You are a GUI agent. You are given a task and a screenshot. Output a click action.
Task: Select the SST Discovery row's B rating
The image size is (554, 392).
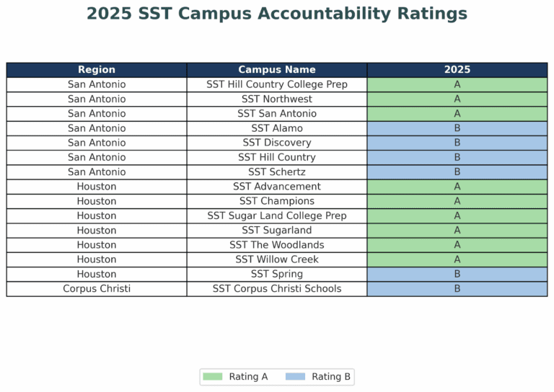point(457,143)
